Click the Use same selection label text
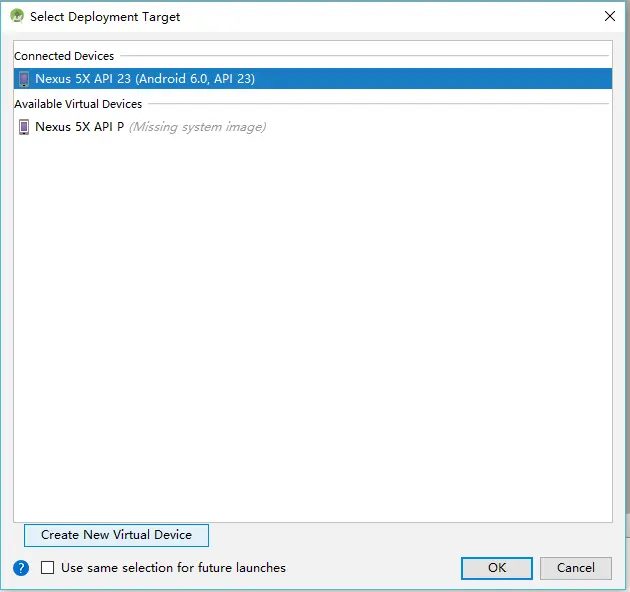This screenshot has width=630, height=592. click(173, 567)
